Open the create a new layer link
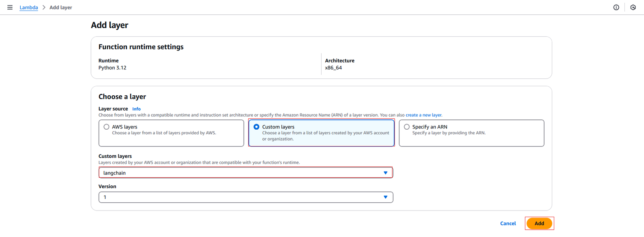The image size is (644, 237). click(x=423, y=115)
